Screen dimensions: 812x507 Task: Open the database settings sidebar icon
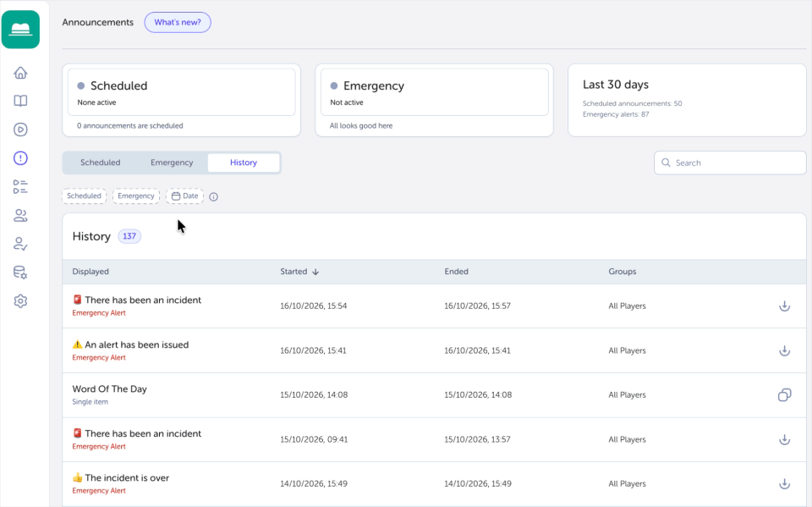(20, 273)
